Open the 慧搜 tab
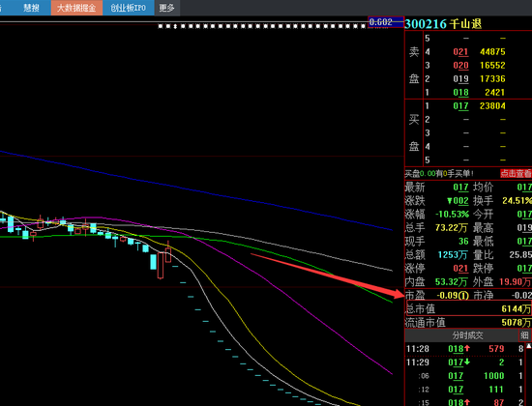The width and height of the screenshot is (532, 406). click(31, 8)
